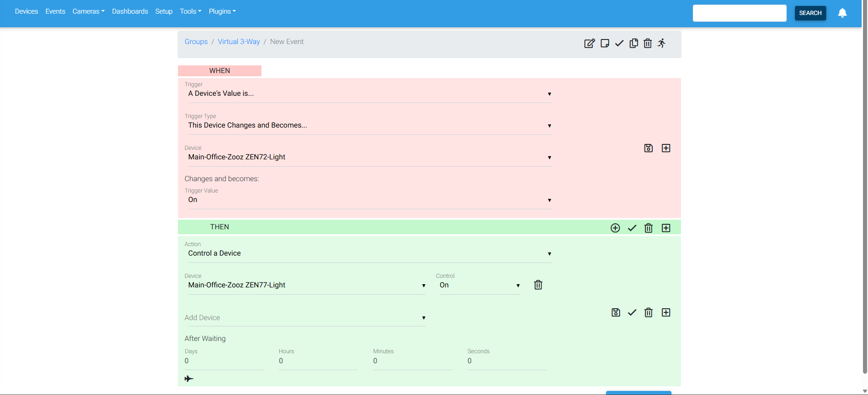The height and width of the screenshot is (395, 868).
Task: Open the ZEN77-Light Device dropdown
Action: [x=307, y=285]
